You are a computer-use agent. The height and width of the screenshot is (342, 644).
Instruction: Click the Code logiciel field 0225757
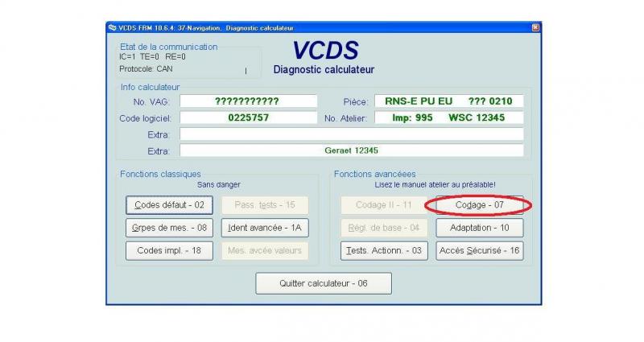point(248,117)
